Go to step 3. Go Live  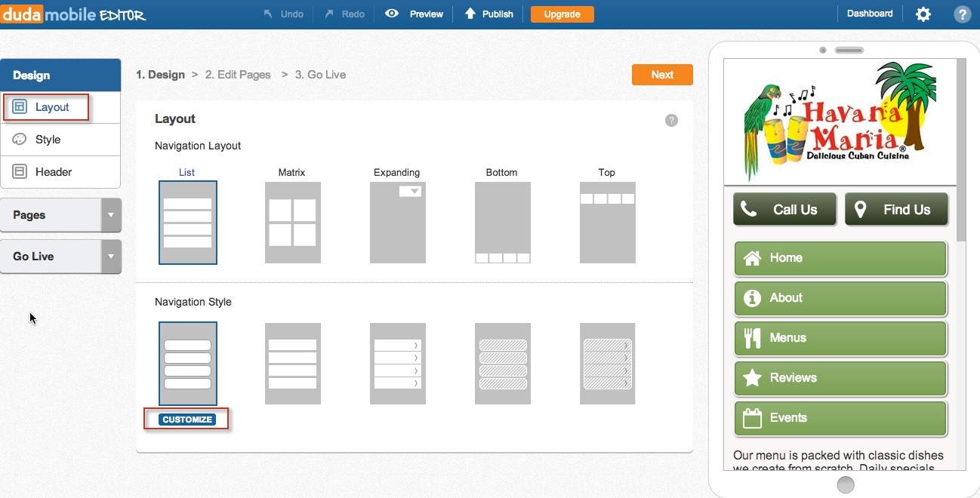pos(321,75)
